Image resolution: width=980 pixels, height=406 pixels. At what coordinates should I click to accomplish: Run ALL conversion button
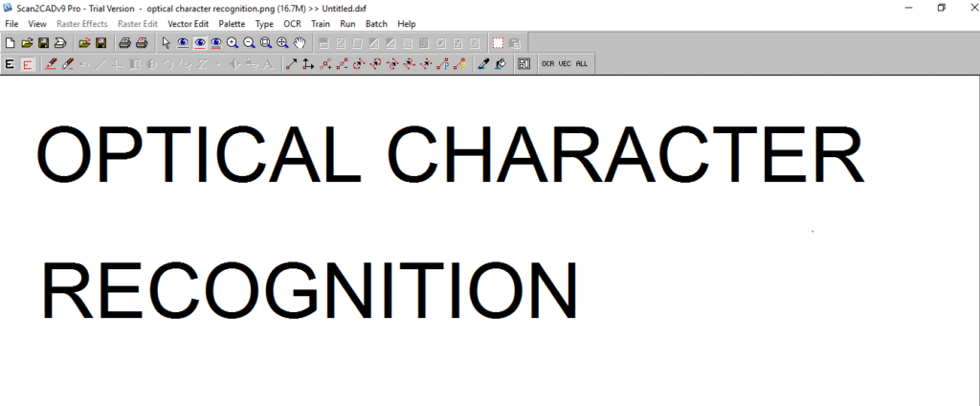(582, 64)
